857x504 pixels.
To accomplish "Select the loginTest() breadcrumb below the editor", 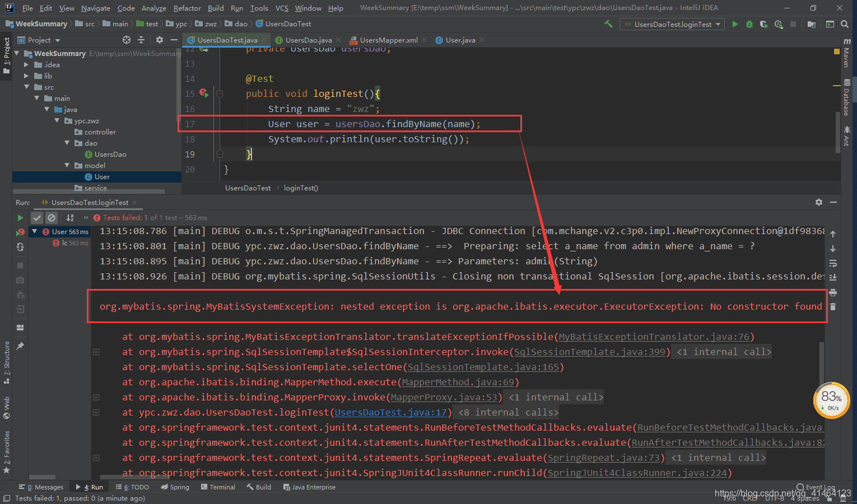I will [x=301, y=188].
